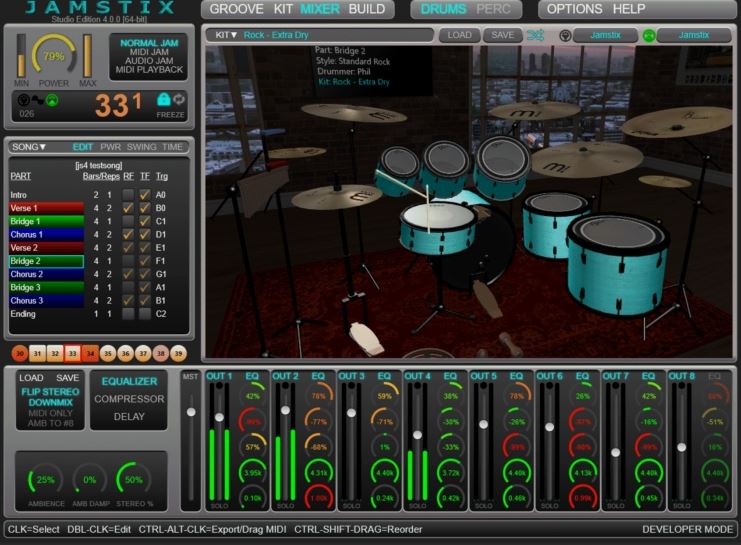
Task: Click the Stereo 50% knob
Action: point(134,480)
